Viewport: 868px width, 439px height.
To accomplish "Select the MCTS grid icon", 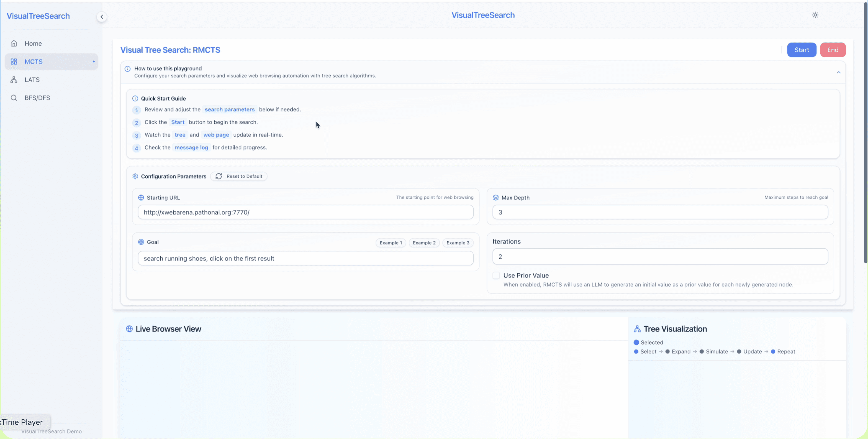I will click(14, 61).
